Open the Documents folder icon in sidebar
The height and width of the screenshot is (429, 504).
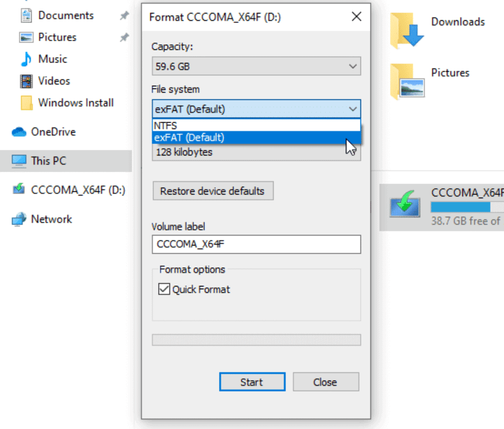pos(26,16)
